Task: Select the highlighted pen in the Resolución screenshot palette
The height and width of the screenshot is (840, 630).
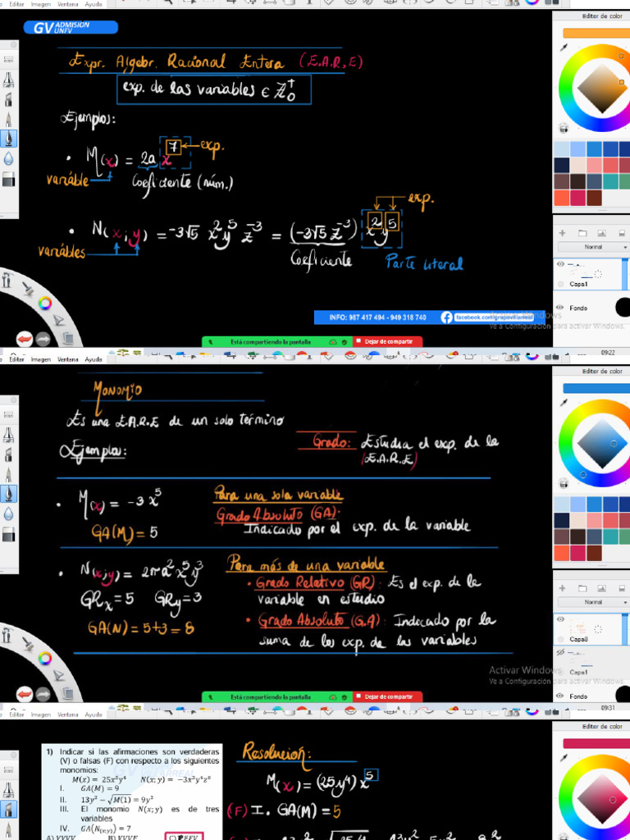Action: 8,809
